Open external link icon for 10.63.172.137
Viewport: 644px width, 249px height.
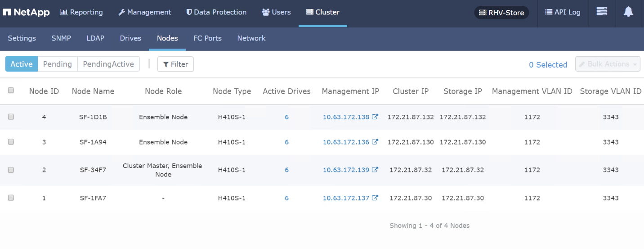375,198
